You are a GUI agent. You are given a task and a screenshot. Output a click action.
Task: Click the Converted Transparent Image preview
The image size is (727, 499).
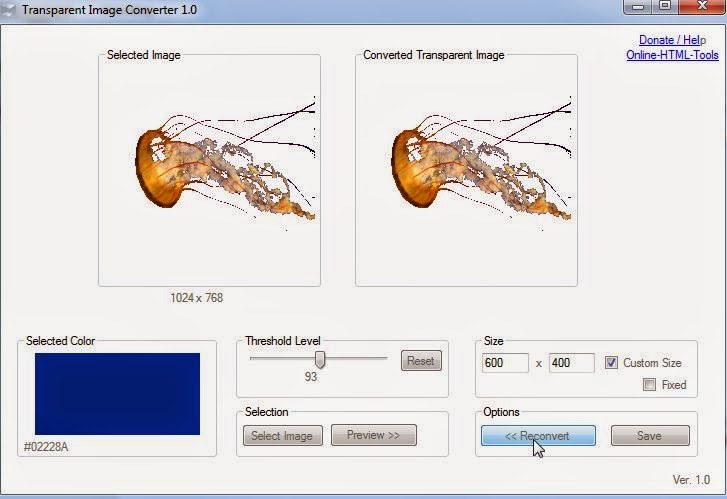click(466, 172)
